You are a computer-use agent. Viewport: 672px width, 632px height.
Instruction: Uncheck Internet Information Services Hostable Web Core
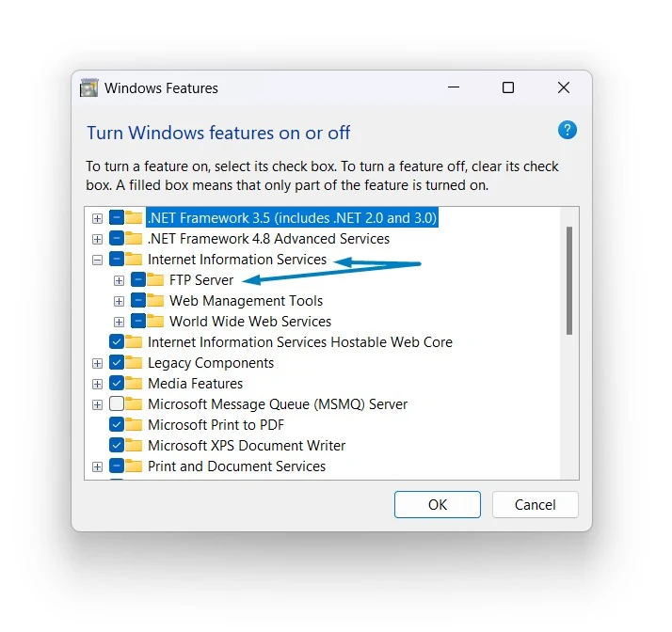click(x=117, y=341)
